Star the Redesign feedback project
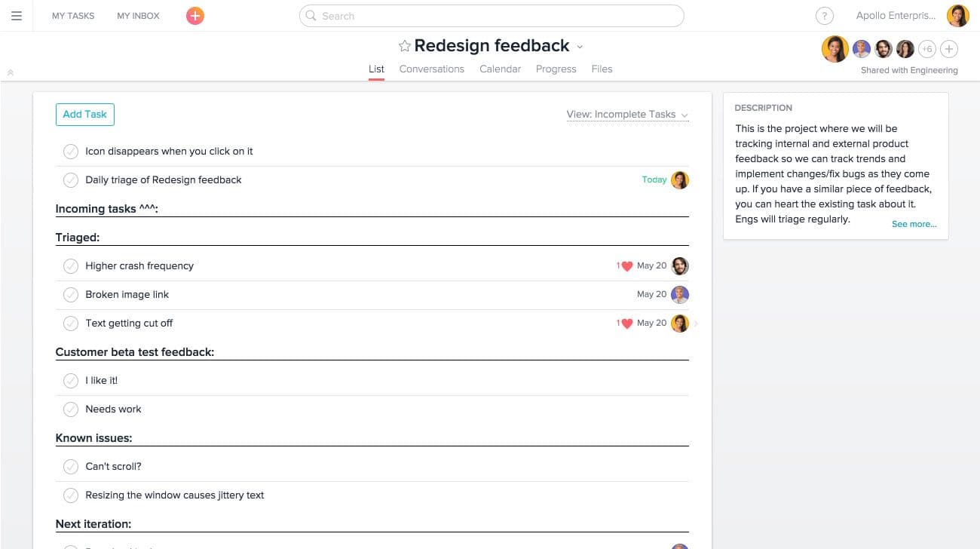980x549 pixels. point(405,45)
